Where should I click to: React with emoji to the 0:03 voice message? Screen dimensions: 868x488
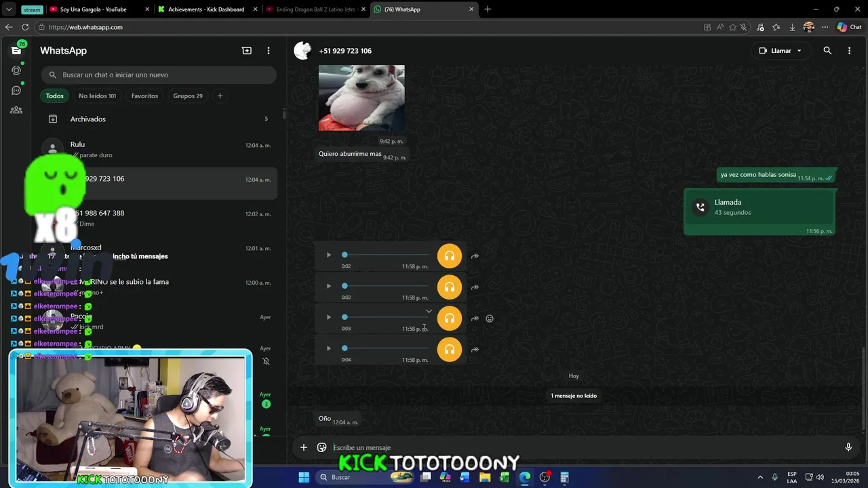pyautogui.click(x=490, y=319)
